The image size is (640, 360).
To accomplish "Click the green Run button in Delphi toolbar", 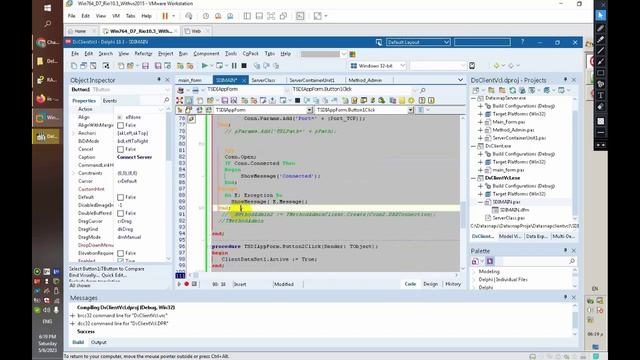I will click(204, 65).
